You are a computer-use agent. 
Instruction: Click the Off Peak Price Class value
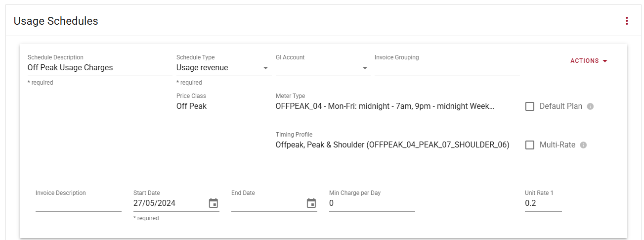(x=191, y=106)
